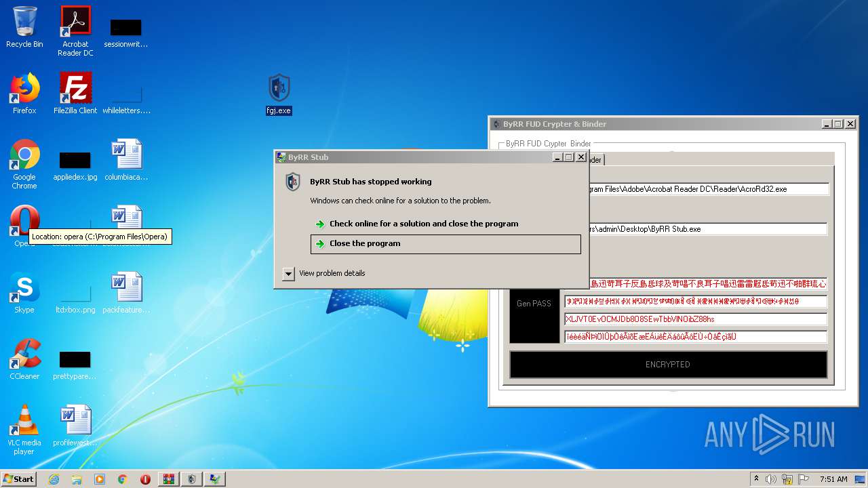Open the Start menu
Image resolution: width=868 pixels, height=488 pixels.
18,479
